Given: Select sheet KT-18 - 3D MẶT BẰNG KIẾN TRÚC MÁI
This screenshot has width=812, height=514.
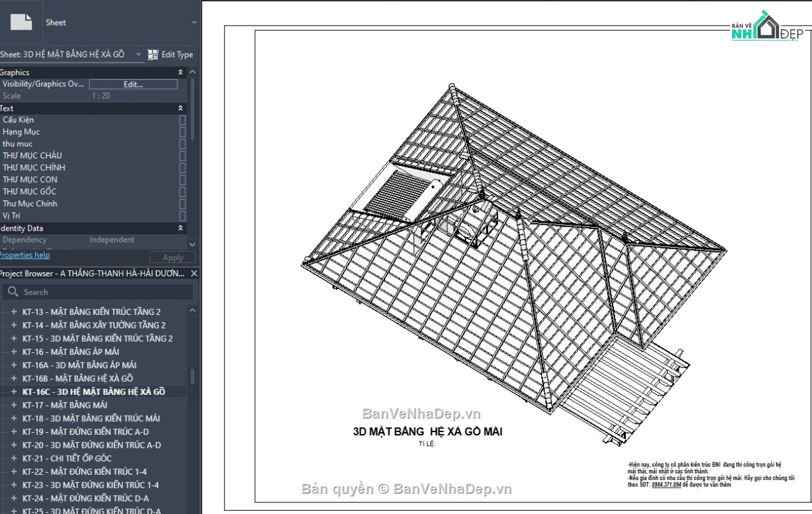Looking at the screenshot, I should pyautogui.click(x=91, y=419).
